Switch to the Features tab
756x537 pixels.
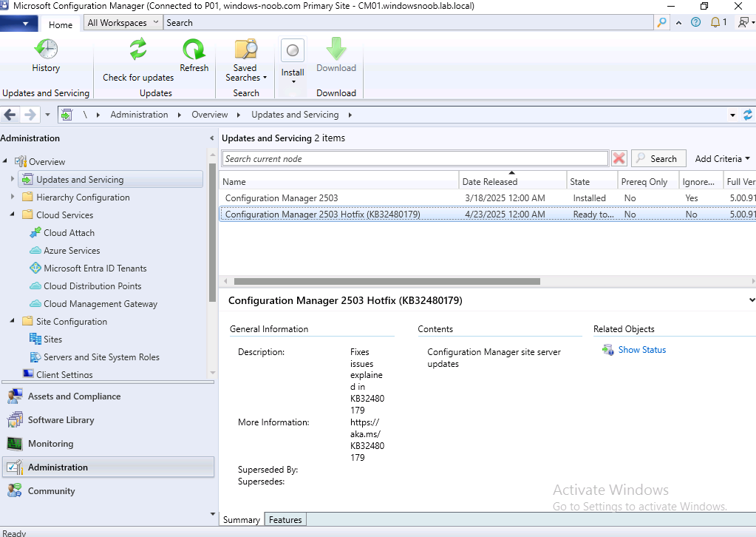285,520
